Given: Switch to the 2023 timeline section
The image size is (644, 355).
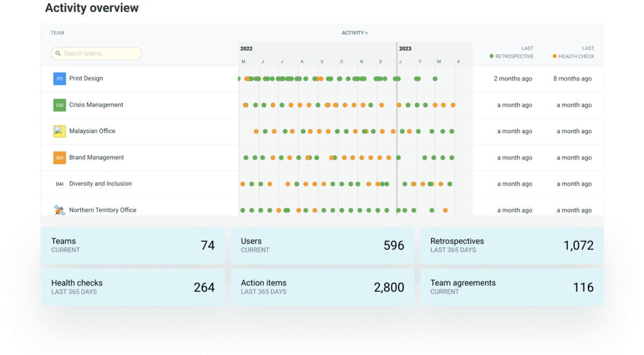Looking at the screenshot, I should click(x=406, y=48).
